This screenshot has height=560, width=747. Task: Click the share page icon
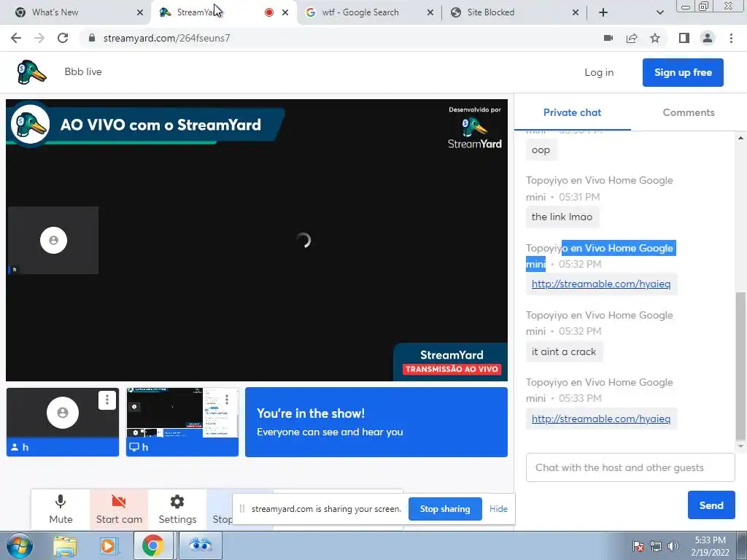pyautogui.click(x=632, y=38)
